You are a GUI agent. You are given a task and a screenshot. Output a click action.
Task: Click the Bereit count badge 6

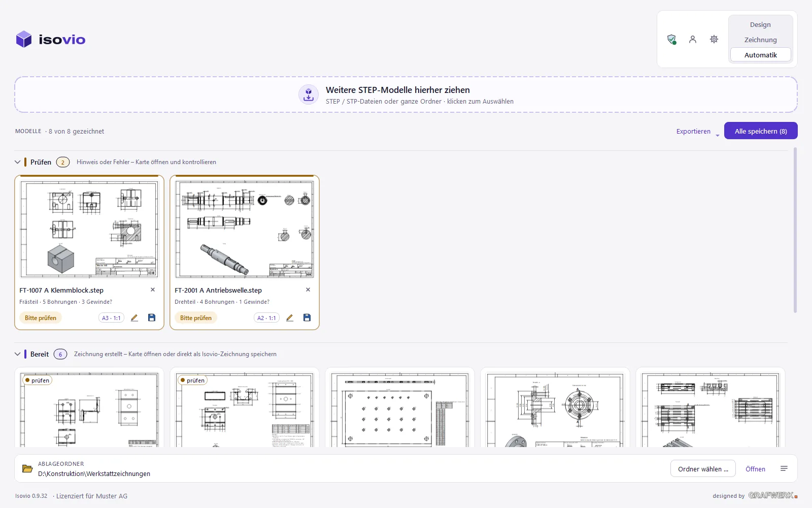60,354
